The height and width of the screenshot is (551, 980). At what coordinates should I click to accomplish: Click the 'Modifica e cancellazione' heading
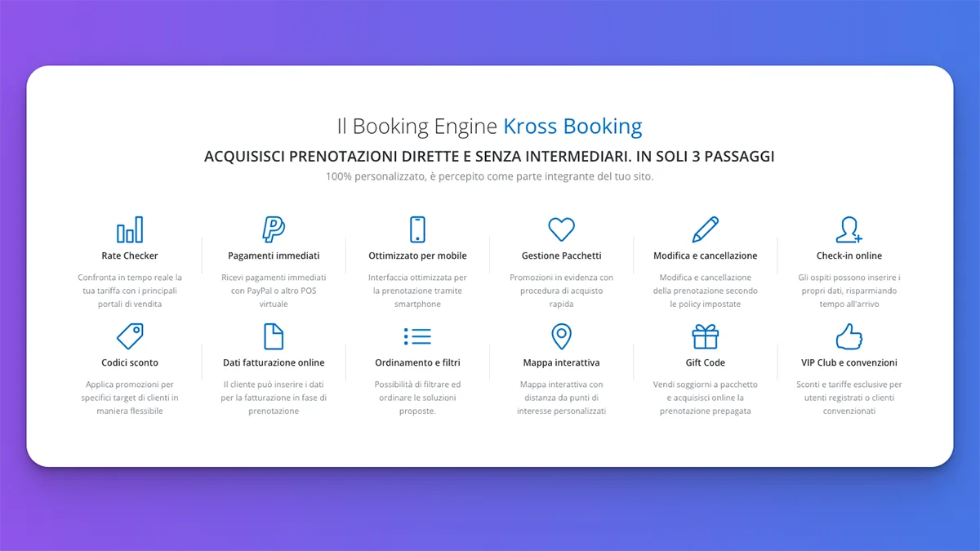click(x=706, y=256)
